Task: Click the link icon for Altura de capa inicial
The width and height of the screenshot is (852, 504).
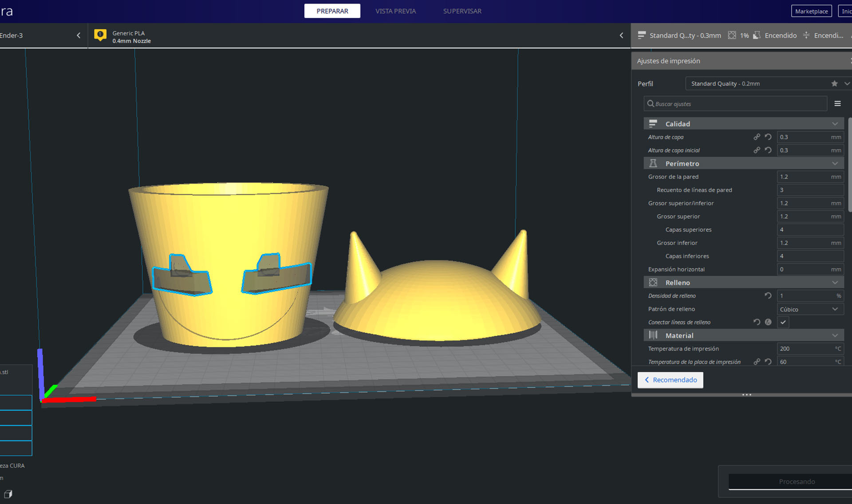Action: [x=757, y=150]
